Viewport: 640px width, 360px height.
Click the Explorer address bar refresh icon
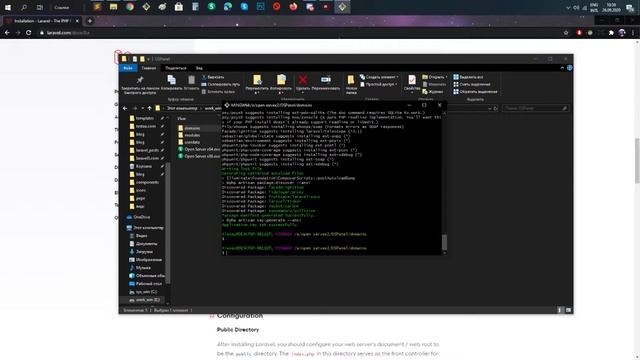[x=496, y=109]
